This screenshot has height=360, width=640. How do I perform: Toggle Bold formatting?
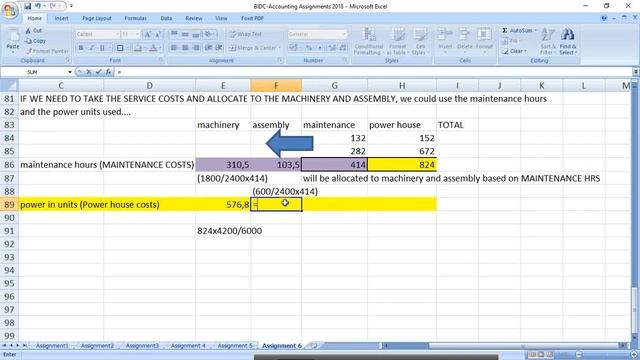(x=81, y=48)
